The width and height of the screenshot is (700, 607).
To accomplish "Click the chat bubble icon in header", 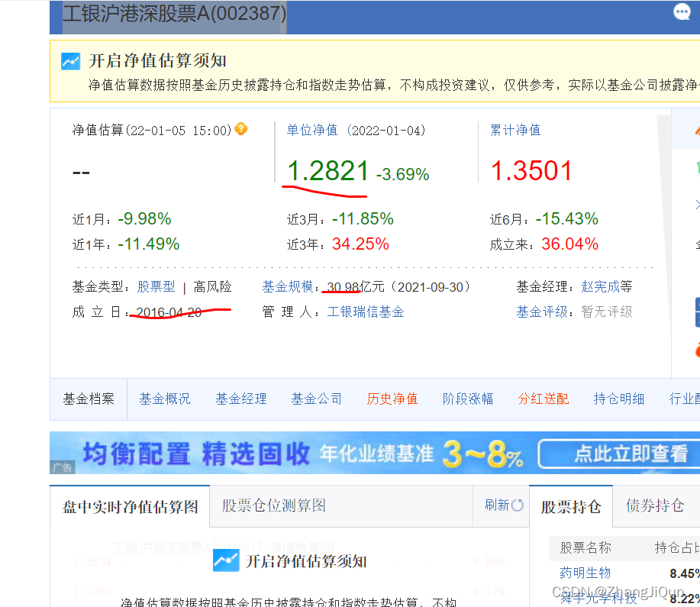I will 682,12.
